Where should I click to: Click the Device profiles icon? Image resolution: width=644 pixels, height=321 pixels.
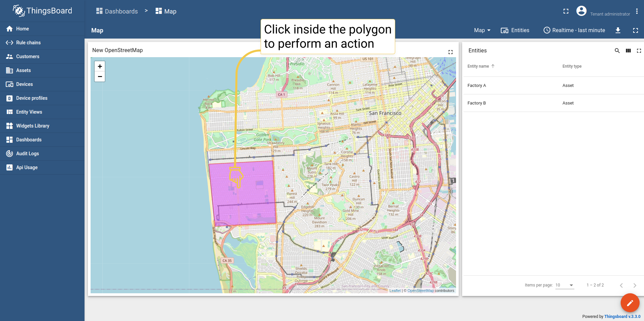9,98
